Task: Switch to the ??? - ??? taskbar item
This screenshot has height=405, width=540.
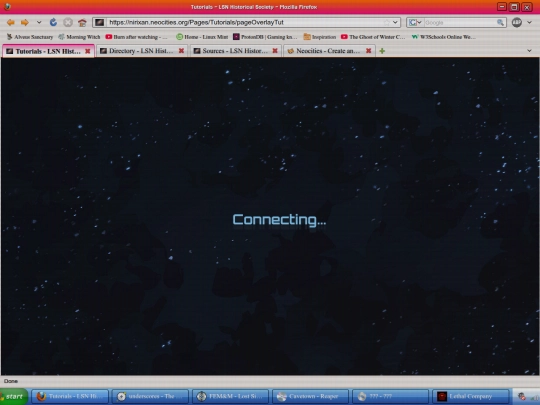Action: [390, 396]
